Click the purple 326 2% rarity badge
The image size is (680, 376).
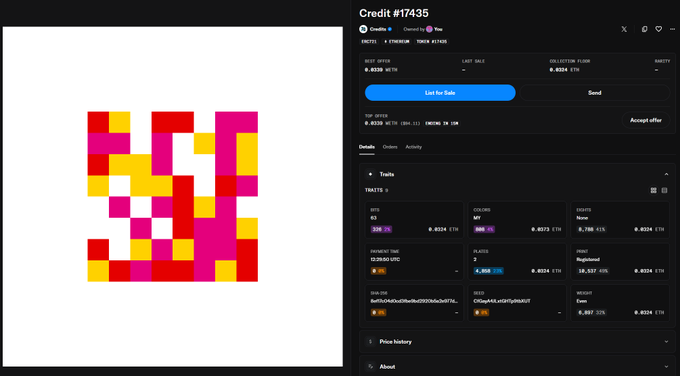[381, 229]
